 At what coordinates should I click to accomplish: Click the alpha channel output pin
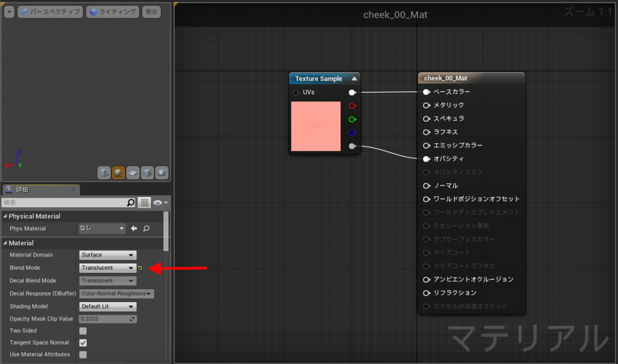point(352,146)
